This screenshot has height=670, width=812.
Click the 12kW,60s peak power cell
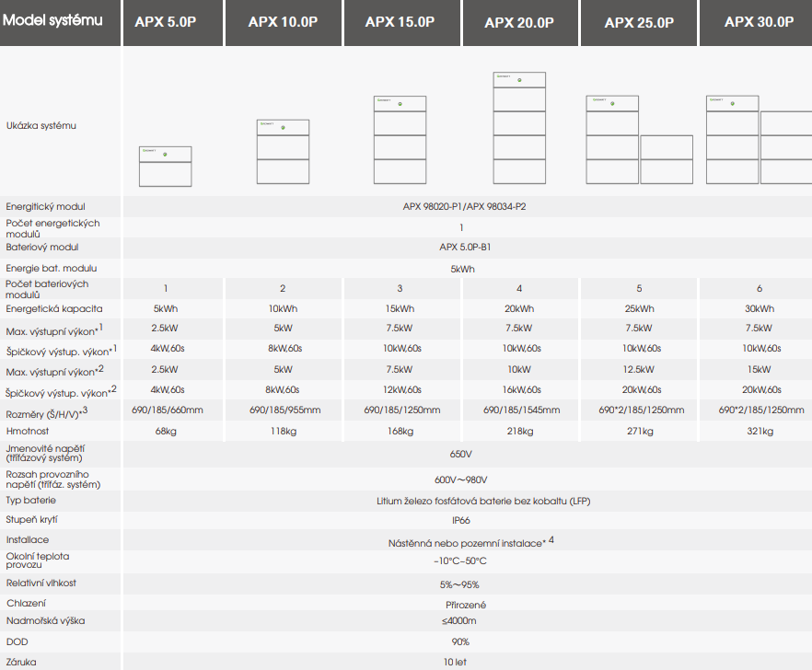pos(402,389)
